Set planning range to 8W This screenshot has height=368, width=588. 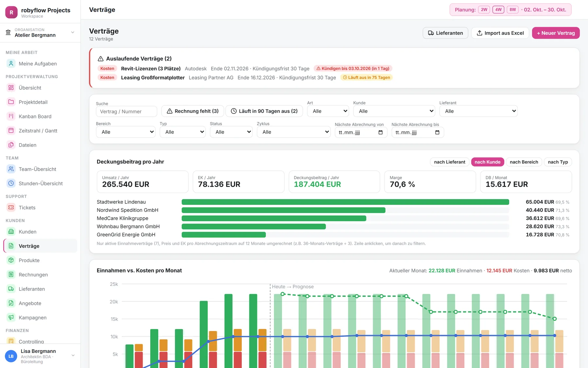click(x=513, y=9)
